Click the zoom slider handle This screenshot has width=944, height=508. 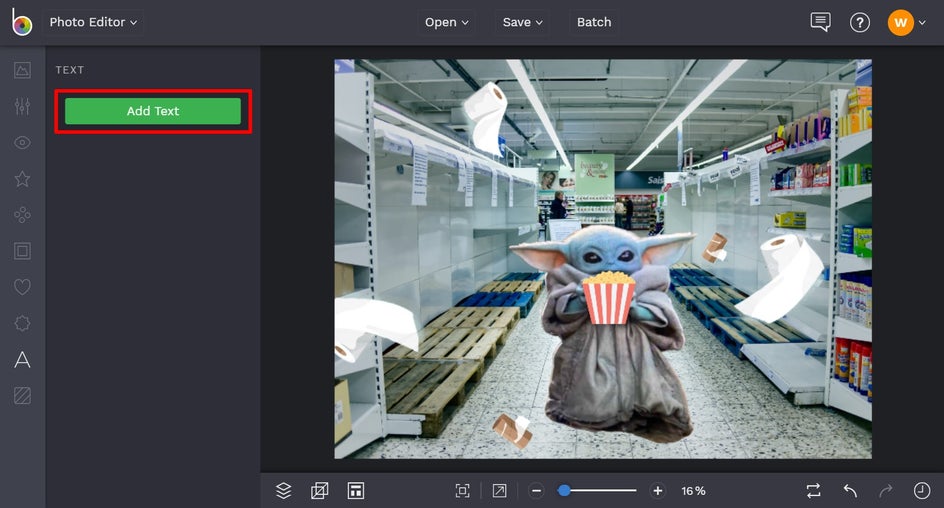tap(564, 491)
